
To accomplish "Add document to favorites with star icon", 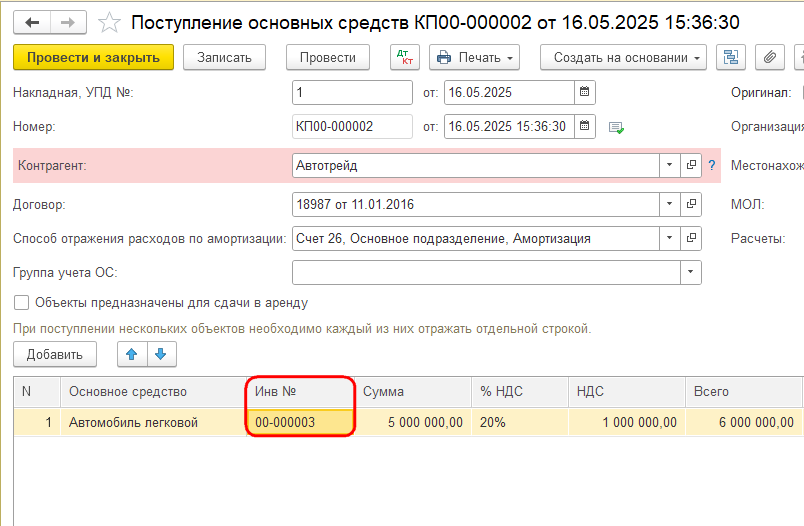I will coord(109,23).
